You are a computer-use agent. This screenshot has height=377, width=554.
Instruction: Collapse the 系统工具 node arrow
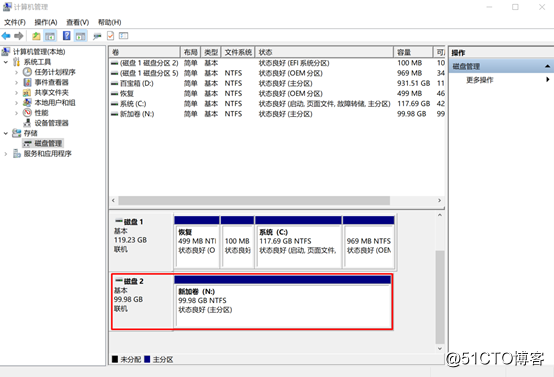[x=6, y=62]
